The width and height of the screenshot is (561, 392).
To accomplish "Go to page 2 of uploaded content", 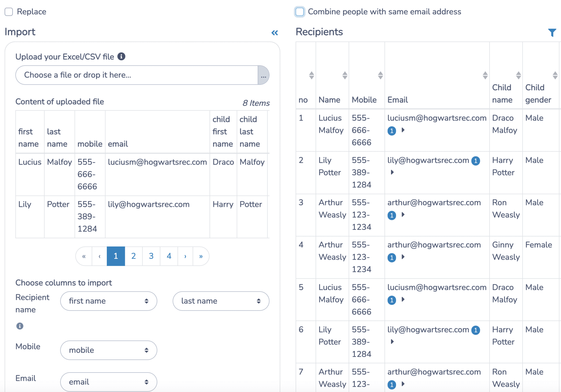I will (133, 256).
